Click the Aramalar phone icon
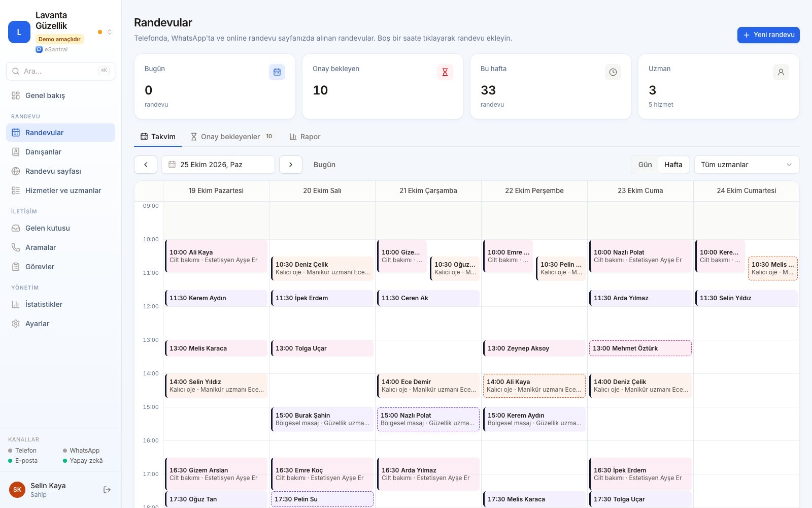Screen dimensions: 812x508 pyautogui.click(x=16, y=247)
